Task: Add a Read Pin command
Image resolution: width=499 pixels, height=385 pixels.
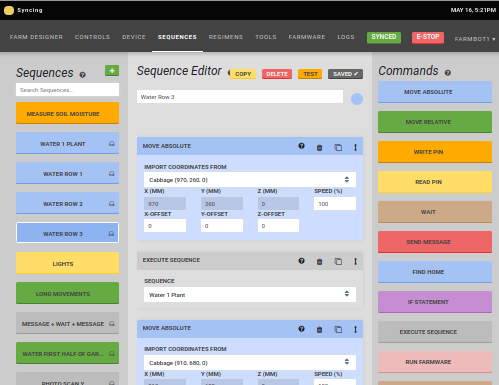Action: (x=435, y=182)
